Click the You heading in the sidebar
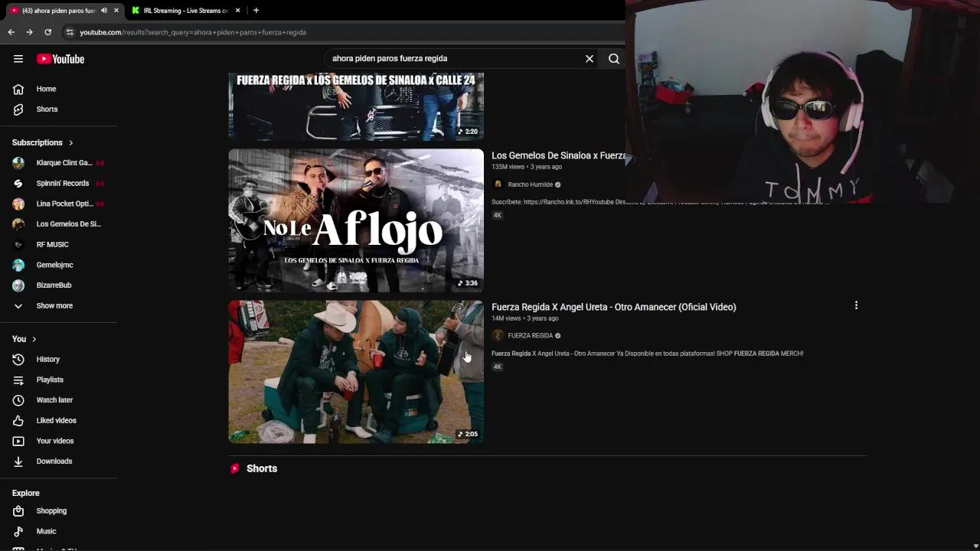Image resolution: width=980 pixels, height=551 pixels. pyautogui.click(x=19, y=339)
